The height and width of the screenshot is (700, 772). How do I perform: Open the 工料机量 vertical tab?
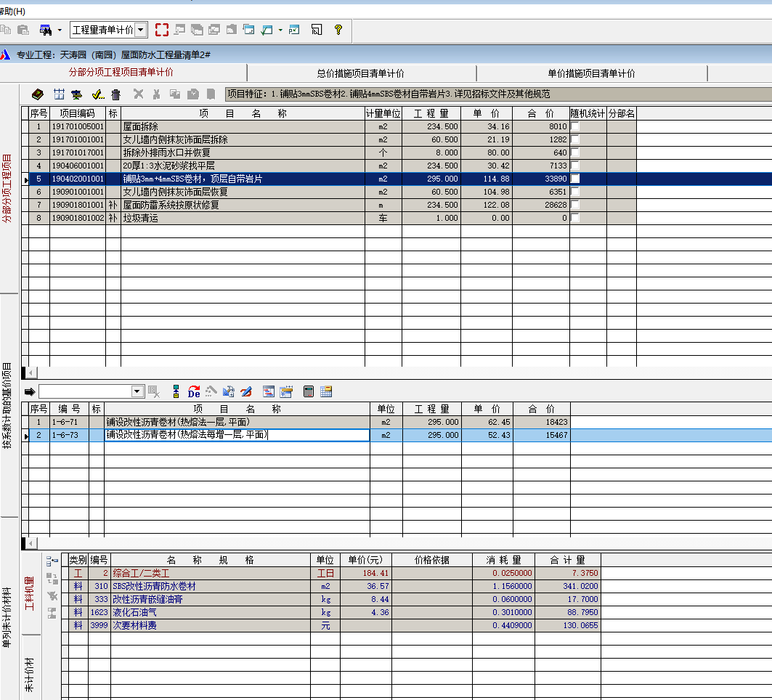[30, 593]
